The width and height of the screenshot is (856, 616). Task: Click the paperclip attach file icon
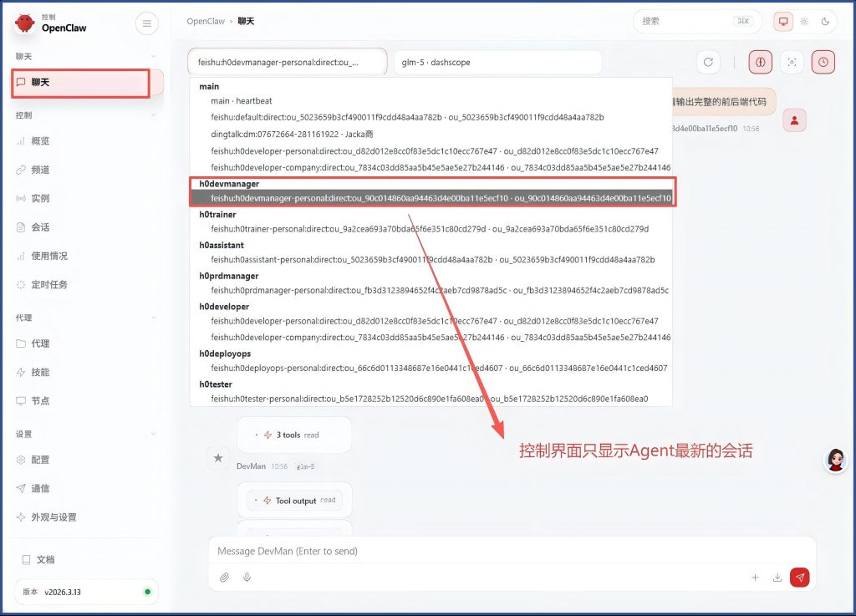pyautogui.click(x=224, y=577)
